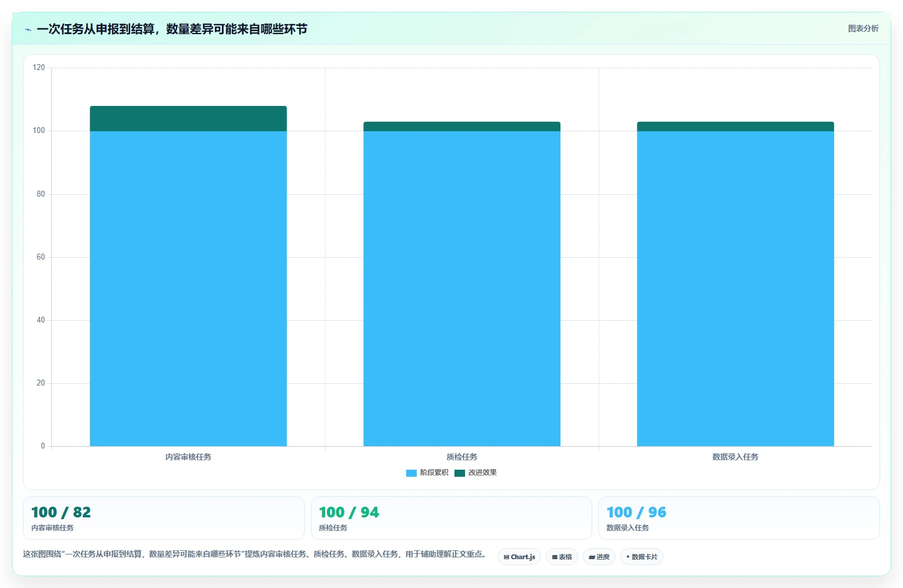
Task: Click the blue bar for 数据录入任务
Action: [x=735, y=288]
